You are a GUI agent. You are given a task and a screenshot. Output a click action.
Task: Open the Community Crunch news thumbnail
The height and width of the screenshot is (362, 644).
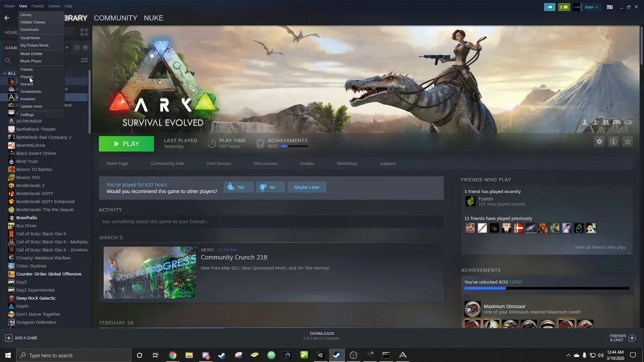(149, 273)
